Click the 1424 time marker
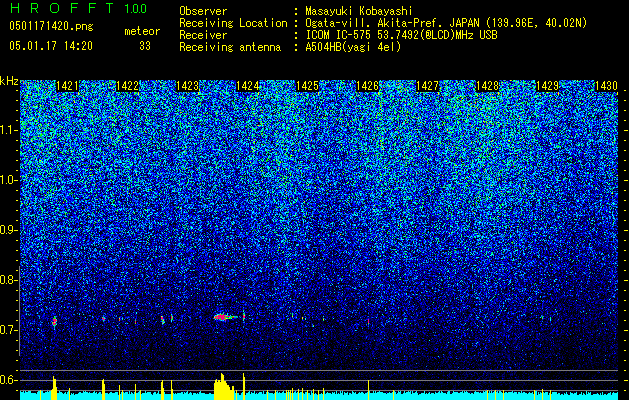 [248, 86]
